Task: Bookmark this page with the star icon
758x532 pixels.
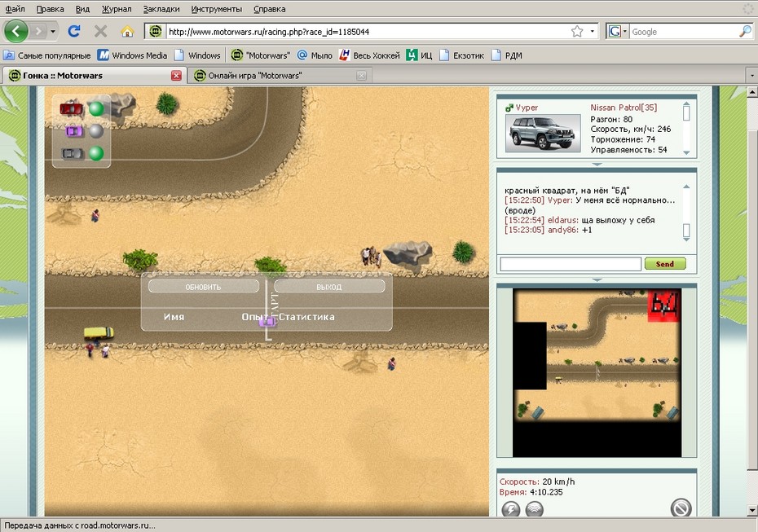Action: (x=577, y=32)
